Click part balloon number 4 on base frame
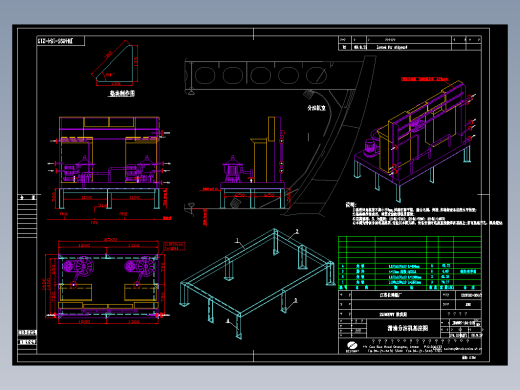The width and height of the screenshot is (520, 390). (228, 321)
